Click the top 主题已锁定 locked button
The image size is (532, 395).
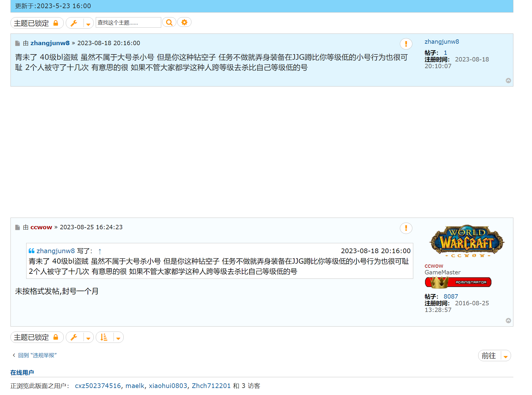tap(37, 23)
